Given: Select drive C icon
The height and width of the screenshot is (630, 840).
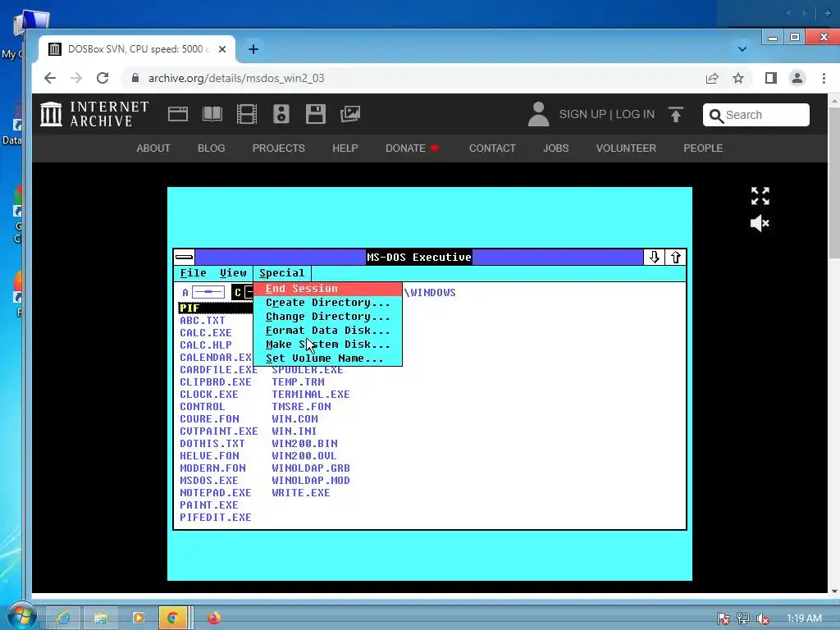Looking at the screenshot, I should [x=243, y=293].
